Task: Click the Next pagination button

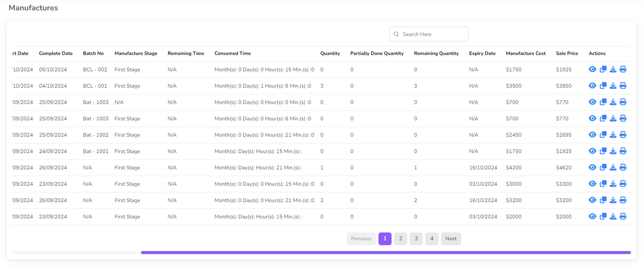Action: (451, 238)
